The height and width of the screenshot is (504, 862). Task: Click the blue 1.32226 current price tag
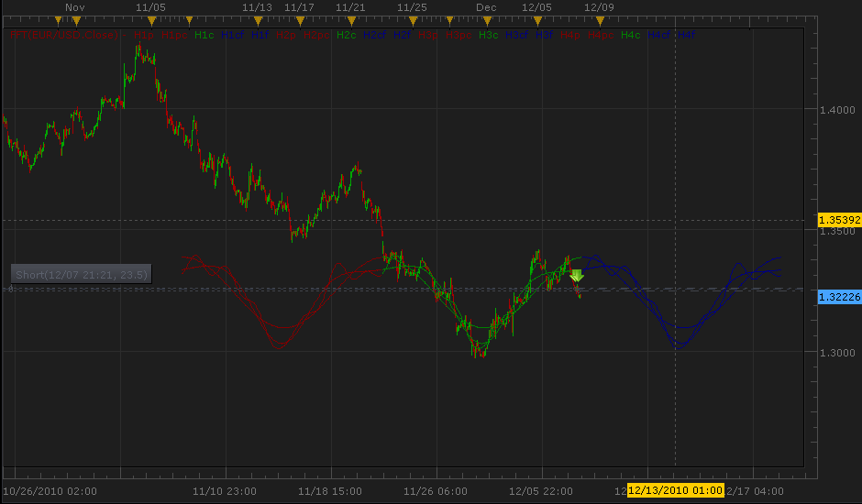[839, 297]
